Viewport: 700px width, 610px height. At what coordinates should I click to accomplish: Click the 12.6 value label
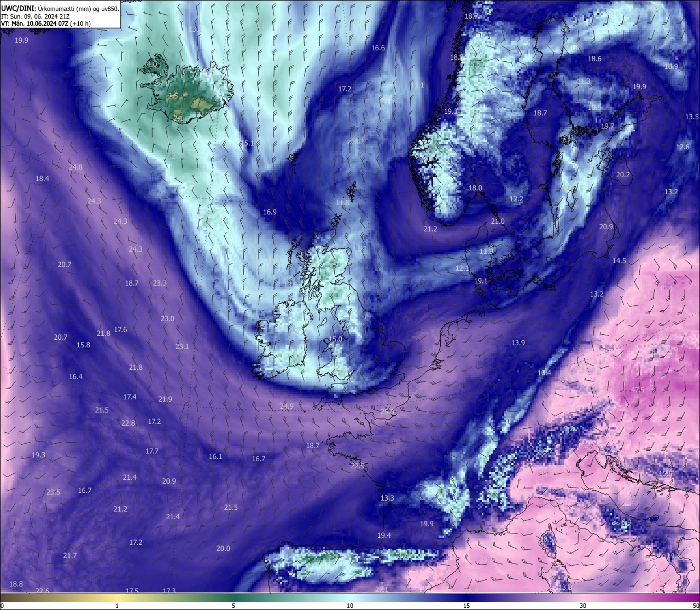(x=682, y=147)
